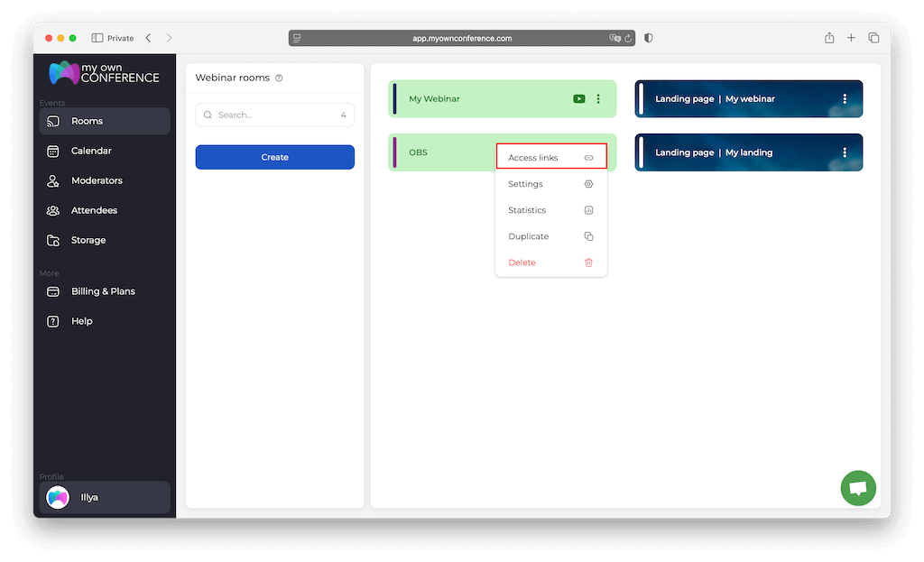
Task: Choose Delete from the context menu
Action: click(551, 263)
